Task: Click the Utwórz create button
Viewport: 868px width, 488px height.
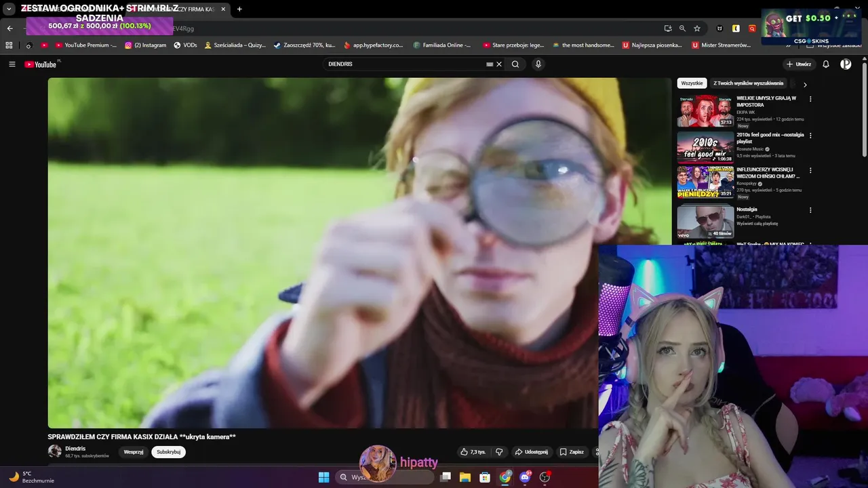Action: tap(798, 64)
